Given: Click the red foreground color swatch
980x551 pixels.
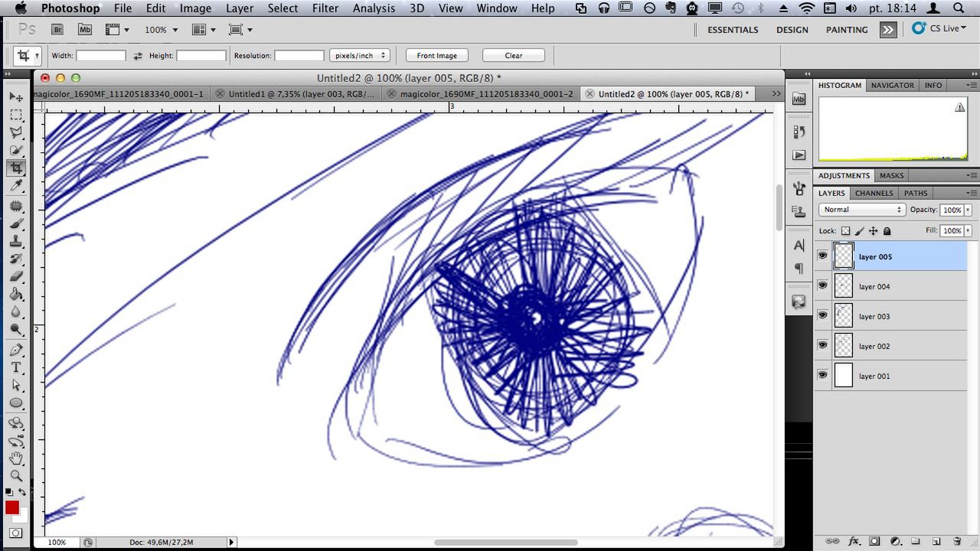Looking at the screenshot, I should coord(12,507).
